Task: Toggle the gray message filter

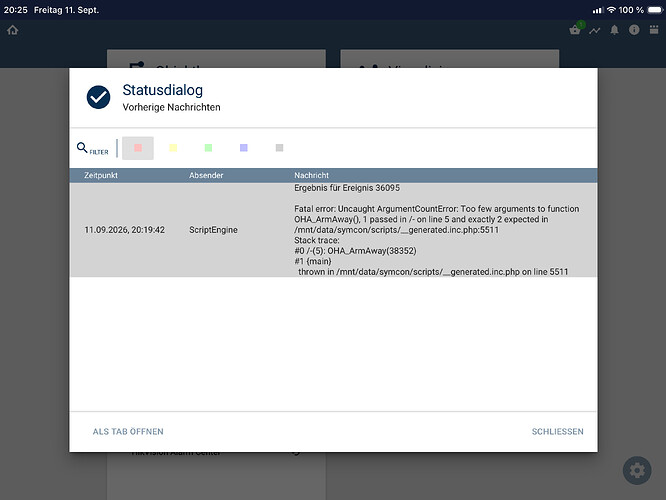Action: (x=279, y=148)
